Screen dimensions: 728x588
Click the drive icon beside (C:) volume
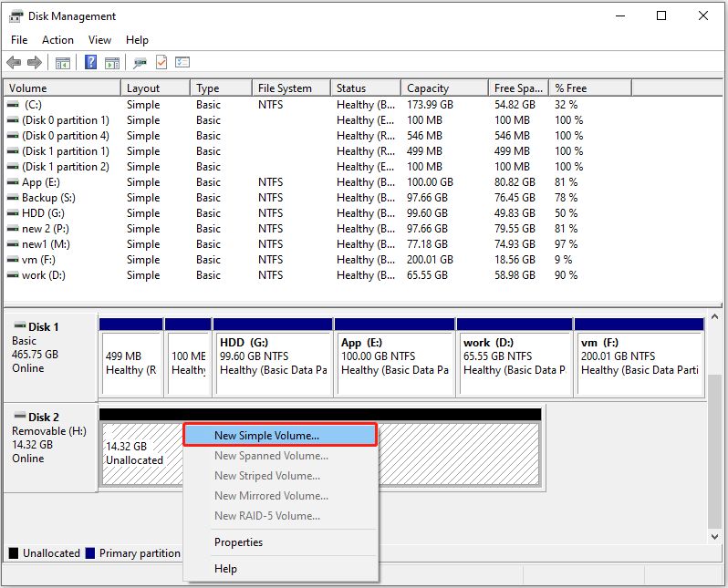click(x=13, y=105)
